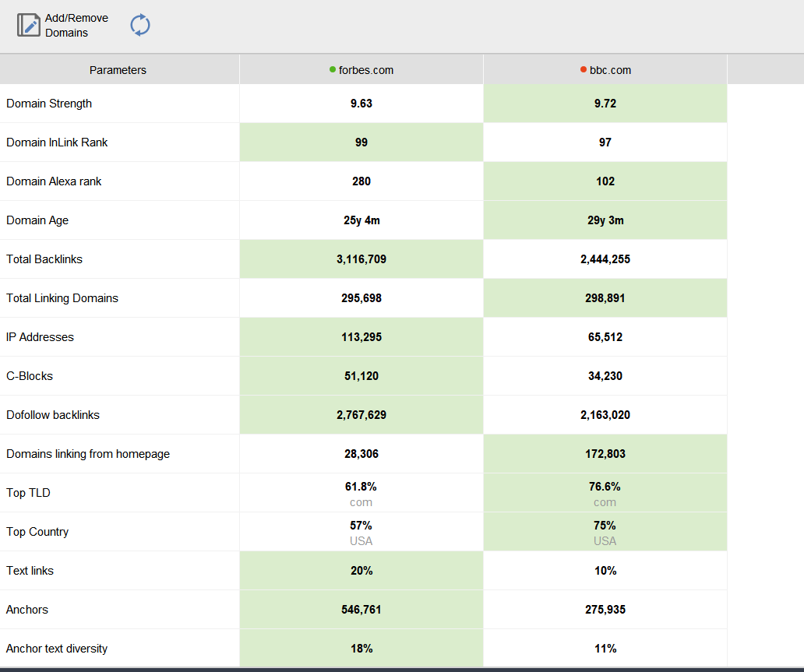Click the Add/Remove Domains label

coord(76,25)
